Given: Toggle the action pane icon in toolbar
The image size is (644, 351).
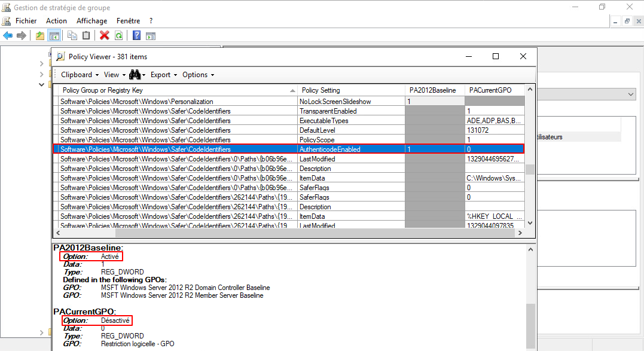Looking at the screenshot, I should 150,36.
